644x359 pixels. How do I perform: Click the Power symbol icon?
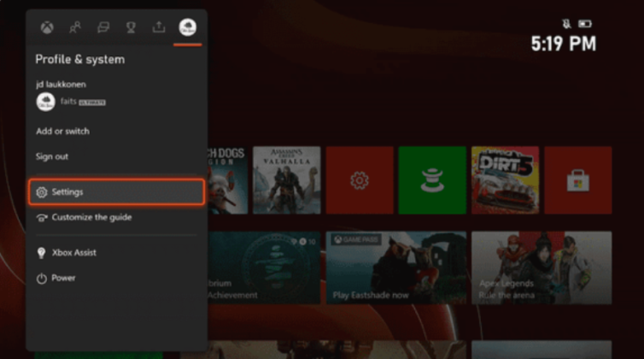tap(42, 279)
